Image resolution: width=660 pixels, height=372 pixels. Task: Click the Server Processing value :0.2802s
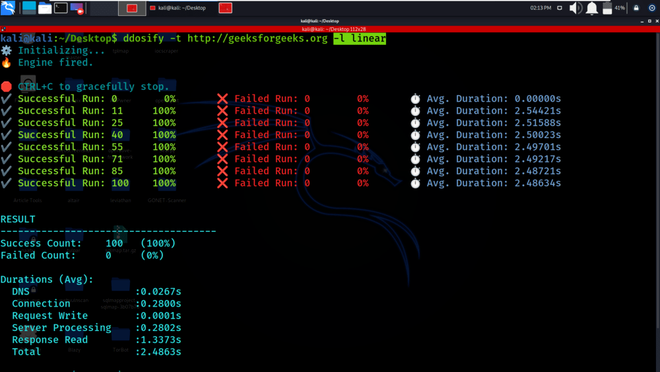tap(158, 328)
